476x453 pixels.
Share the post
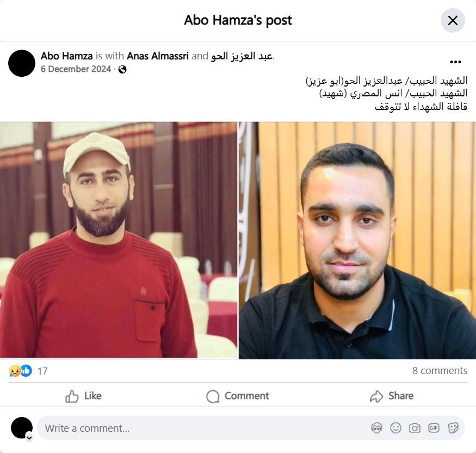pyautogui.click(x=392, y=396)
